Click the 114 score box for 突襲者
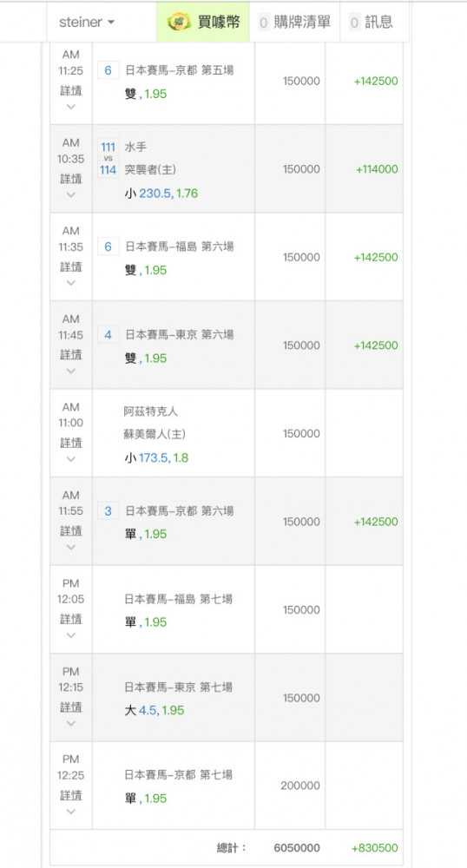This screenshot has width=467, height=868. point(108,170)
